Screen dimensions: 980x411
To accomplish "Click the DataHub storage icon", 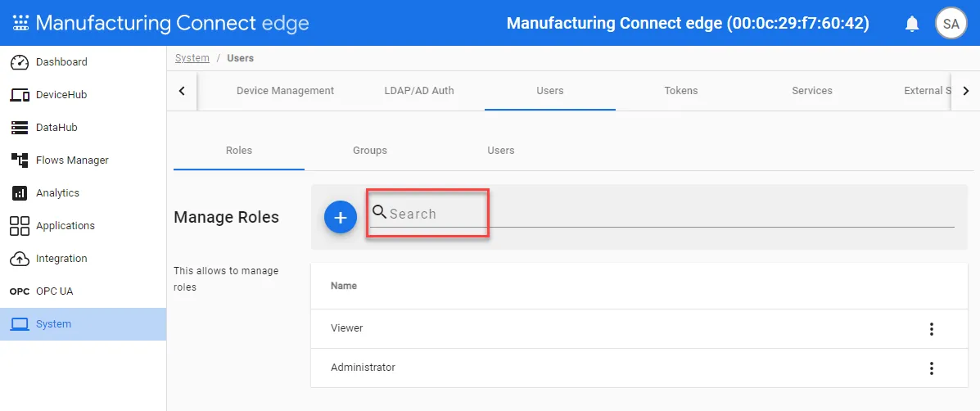I will [x=20, y=128].
